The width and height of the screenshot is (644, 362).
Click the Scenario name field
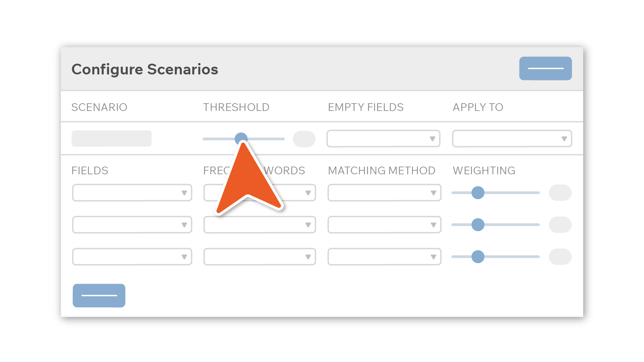(111, 138)
